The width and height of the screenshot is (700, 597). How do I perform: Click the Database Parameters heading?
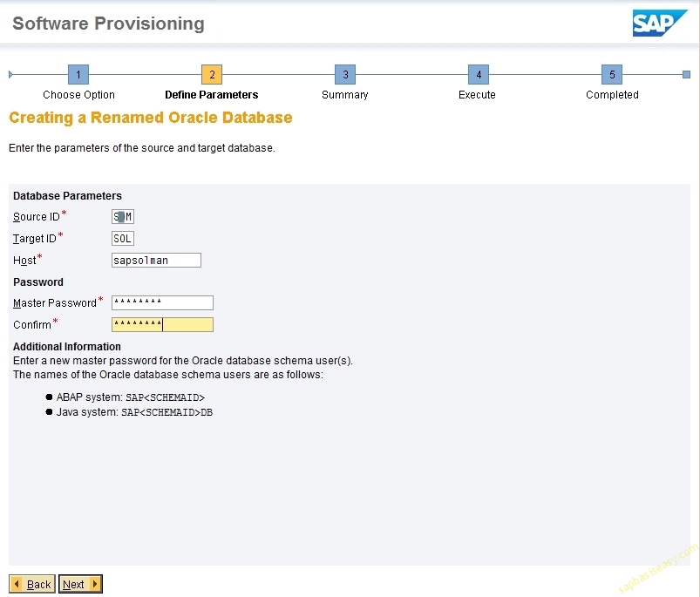(x=67, y=196)
